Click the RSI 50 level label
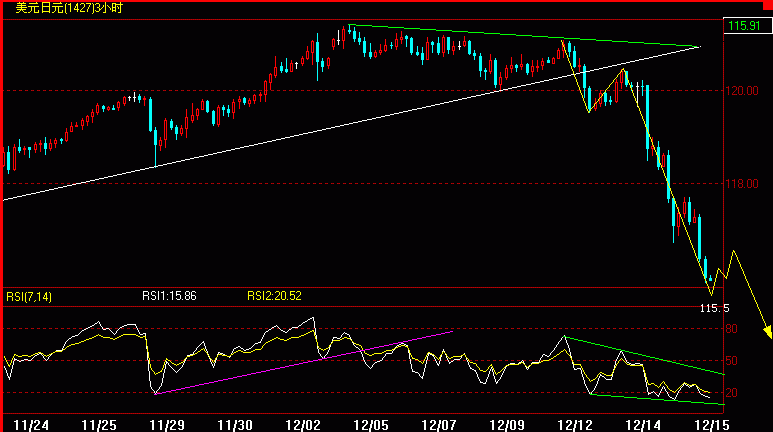The image size is (773, 432). [x=732, y=361]
